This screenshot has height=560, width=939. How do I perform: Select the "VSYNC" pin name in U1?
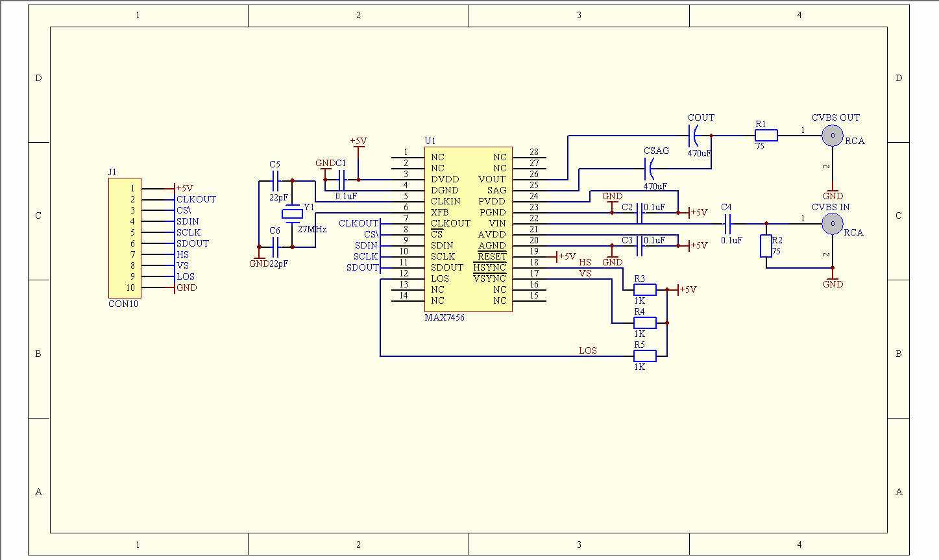coord(489,278)
